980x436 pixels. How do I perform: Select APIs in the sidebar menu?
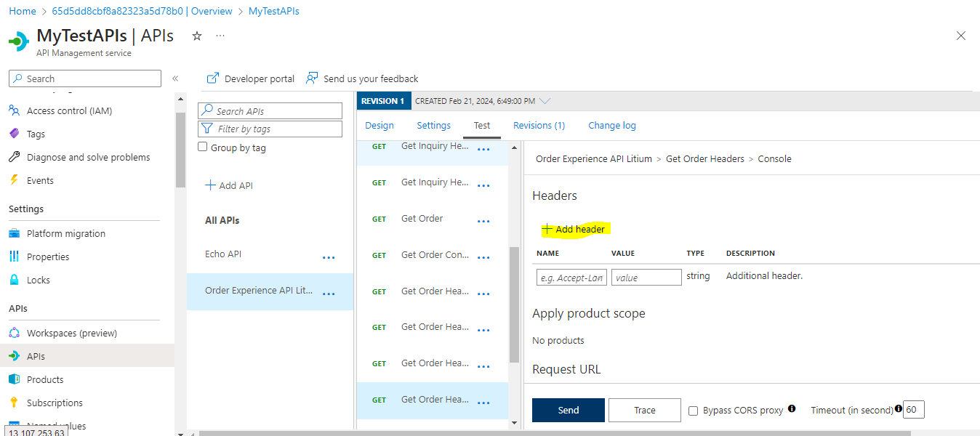(87, 356)
